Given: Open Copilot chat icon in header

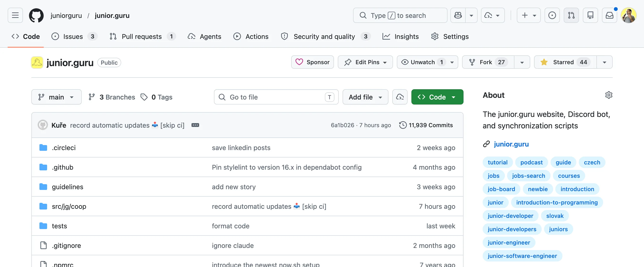Looking at the screenshot, I should (458, 15).
